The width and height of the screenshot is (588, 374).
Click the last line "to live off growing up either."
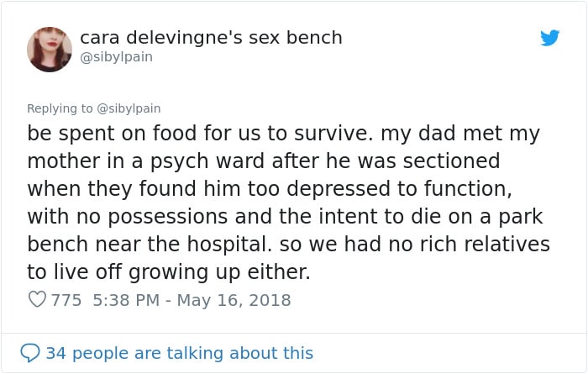[169, 272]
